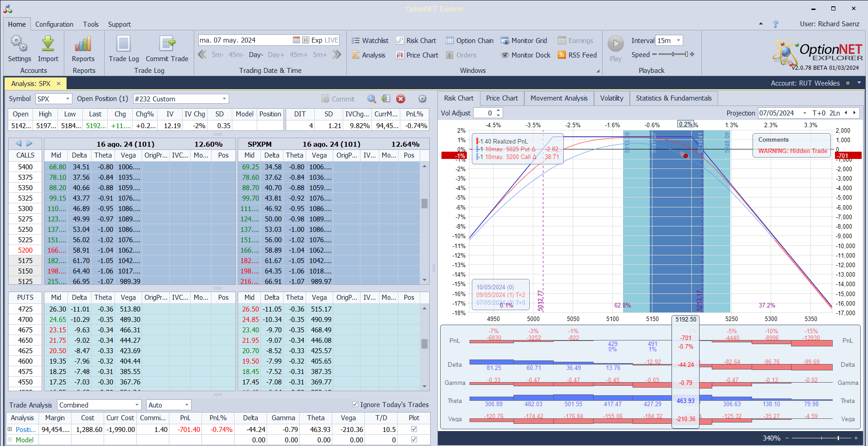Click the Day+ date step button
The height and width of the screenshot is (446, 868).
pos(276,55)
